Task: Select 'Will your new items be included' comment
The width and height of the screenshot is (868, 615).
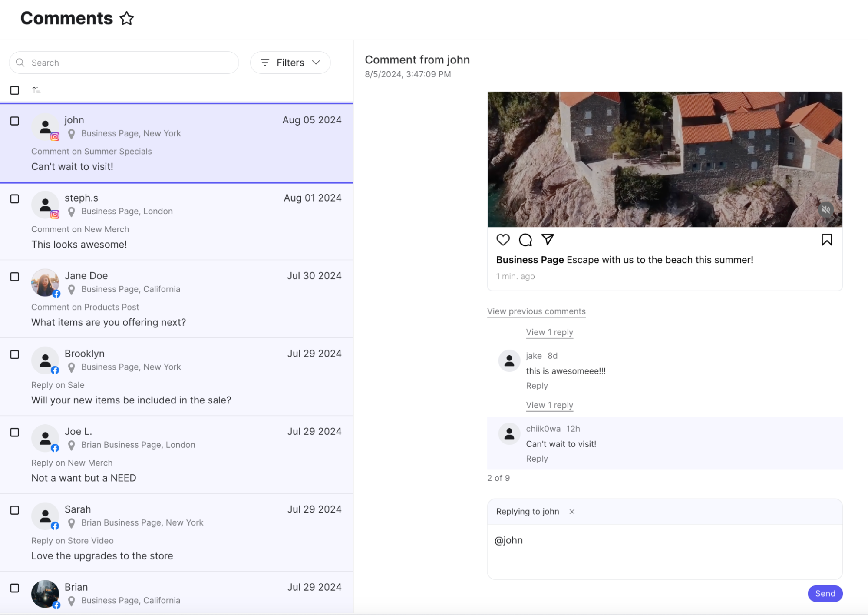Action: [131, 400]
